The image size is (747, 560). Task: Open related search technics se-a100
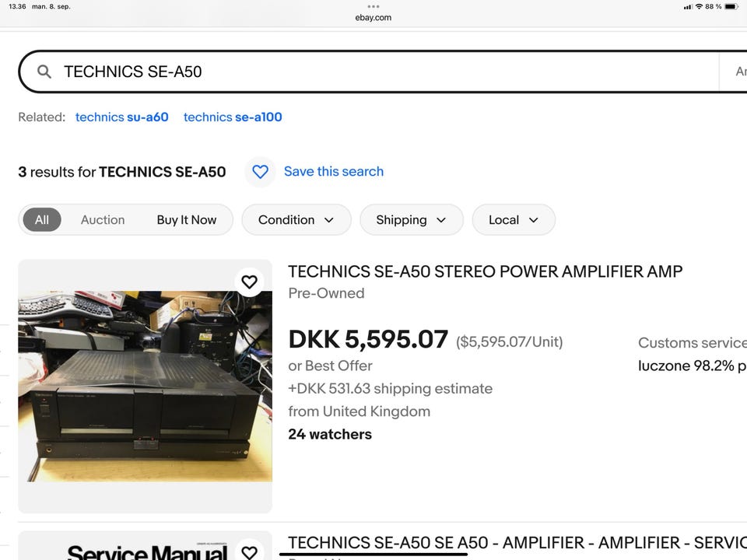(x=233, y=117)
